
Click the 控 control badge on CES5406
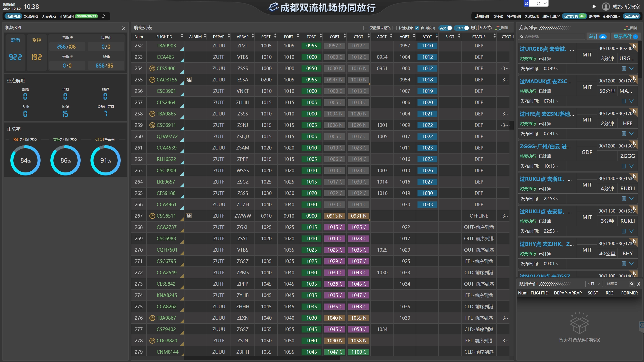click(x=152, y=68)
